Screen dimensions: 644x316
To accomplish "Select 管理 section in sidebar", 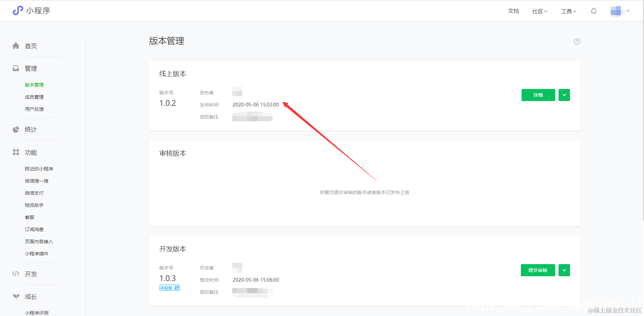I will coord(31,69).
